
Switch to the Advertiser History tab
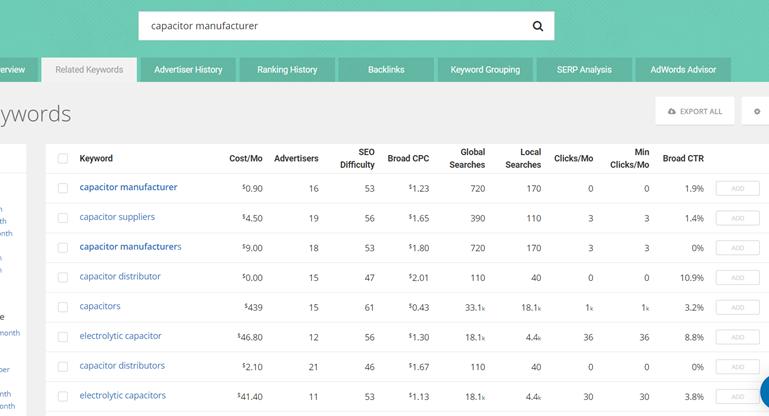tap(188, 70)
